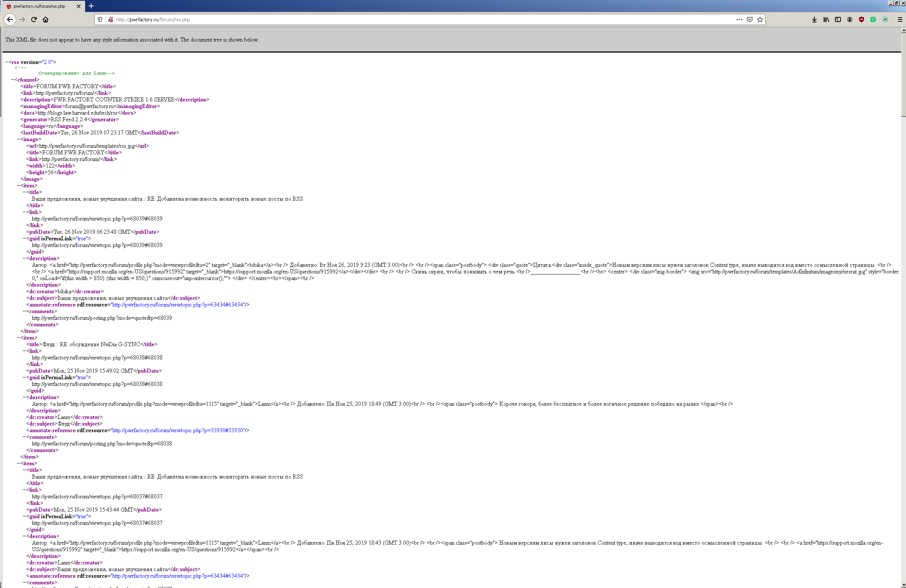Click the vertical scrollbar down arrow
This screenshot has width=906, height=588.
[x=903, y=585]
